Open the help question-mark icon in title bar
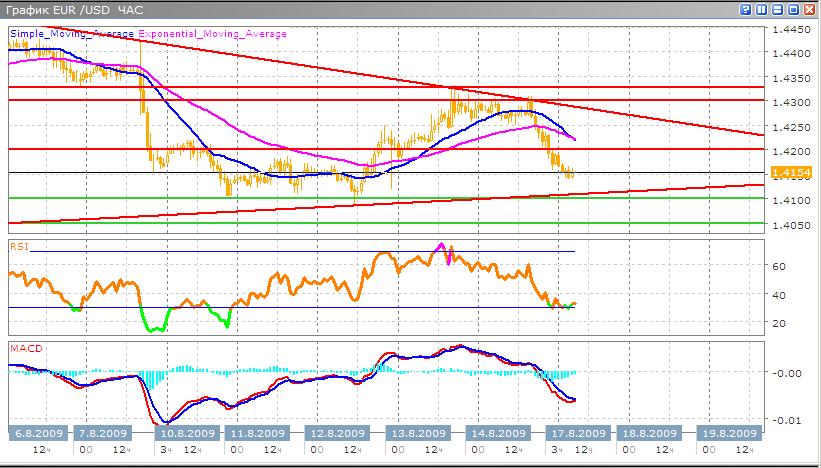This screenshot has width=821, height=468. 745,9
